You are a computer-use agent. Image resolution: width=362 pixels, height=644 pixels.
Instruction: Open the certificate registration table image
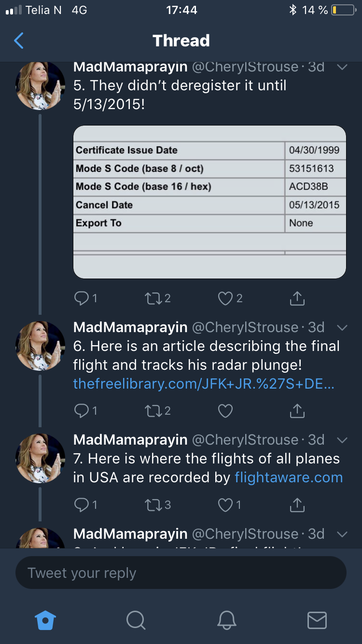pyautogui.click(x=209, y=202)
